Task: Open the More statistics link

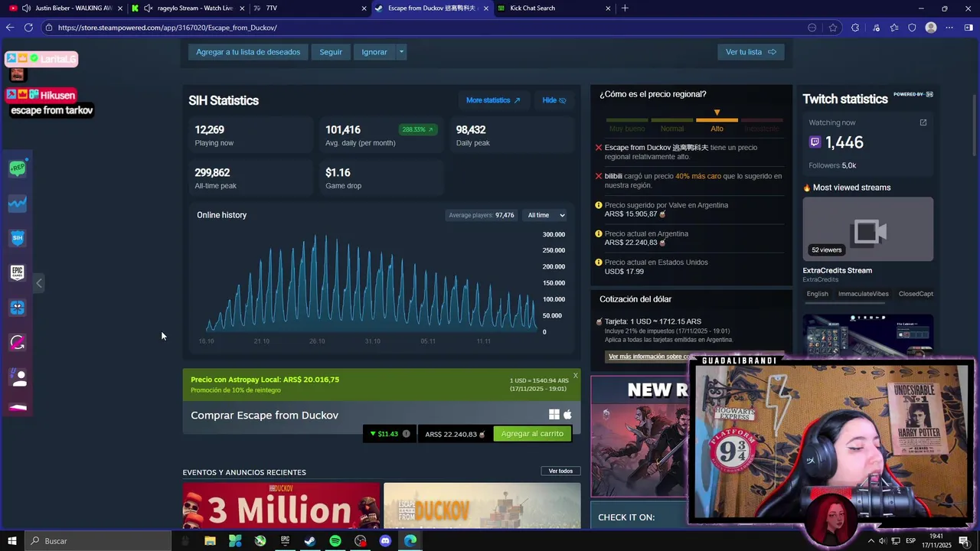Action: [493, 100]
